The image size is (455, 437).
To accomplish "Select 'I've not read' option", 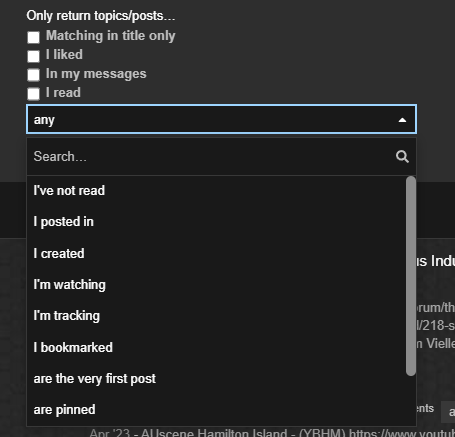I will pos(217,191).
